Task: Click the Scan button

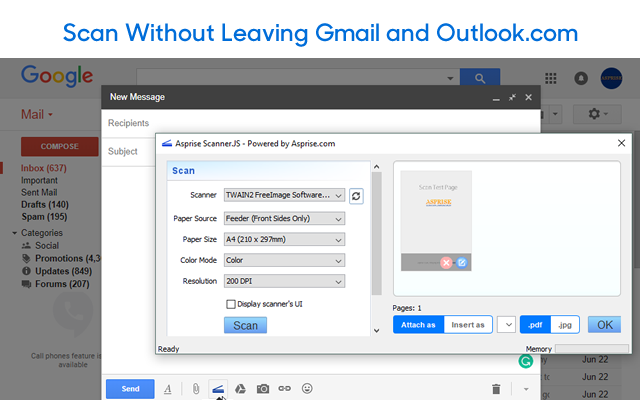Action: coord(245,325)
